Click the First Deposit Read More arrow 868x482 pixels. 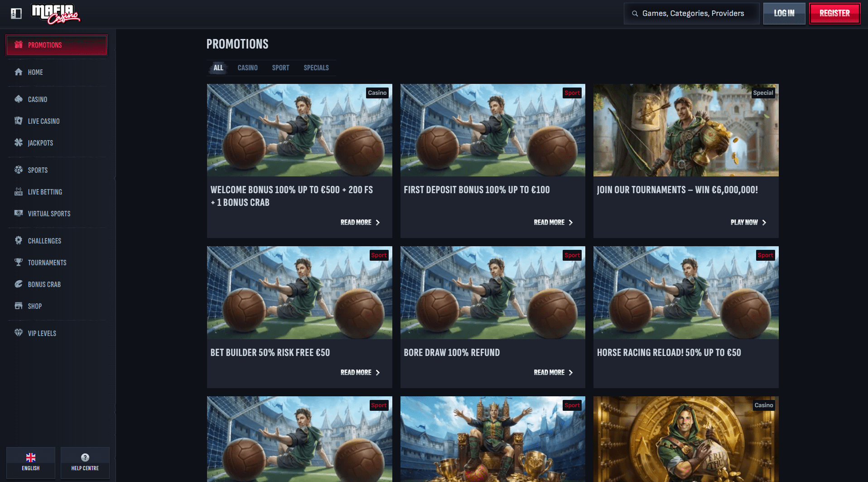[x=571, y=222]
